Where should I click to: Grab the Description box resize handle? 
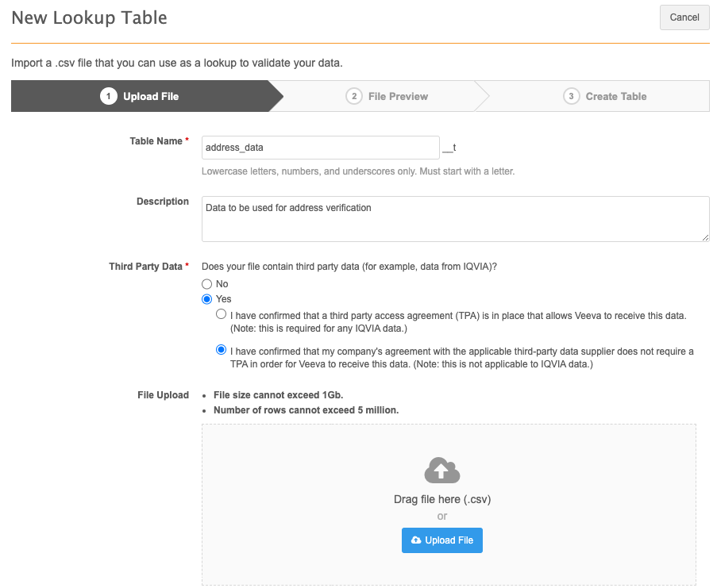click(x=705, y=237)
